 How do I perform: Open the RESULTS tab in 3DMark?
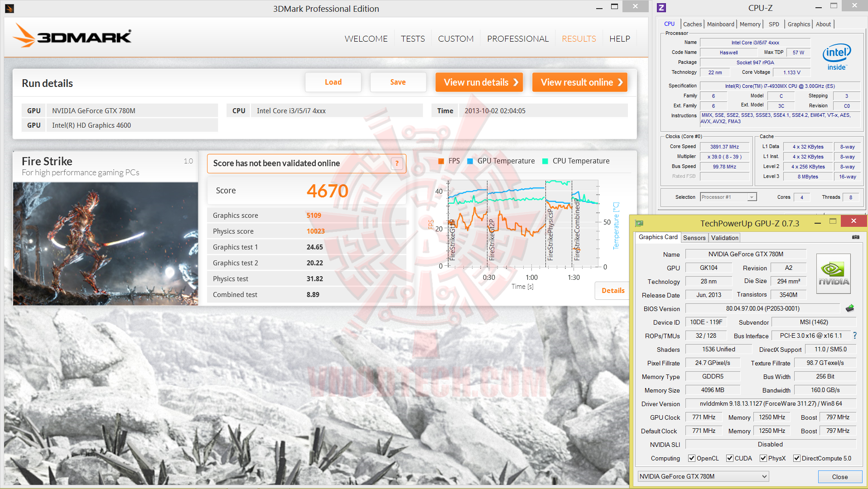pyautogui.click(x=579, y=39)
